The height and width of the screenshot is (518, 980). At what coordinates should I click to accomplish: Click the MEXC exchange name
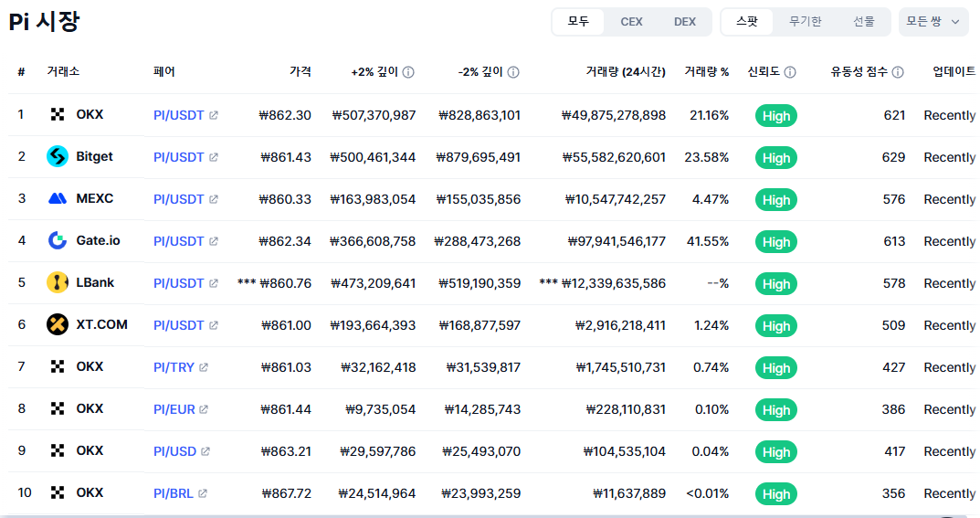pyautogui.click(x=95, y=198)
